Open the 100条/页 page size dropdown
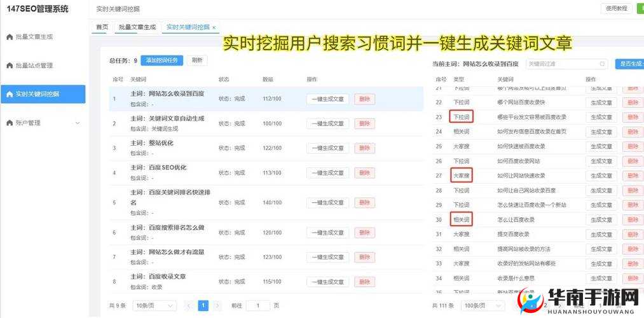 (483, 306)
